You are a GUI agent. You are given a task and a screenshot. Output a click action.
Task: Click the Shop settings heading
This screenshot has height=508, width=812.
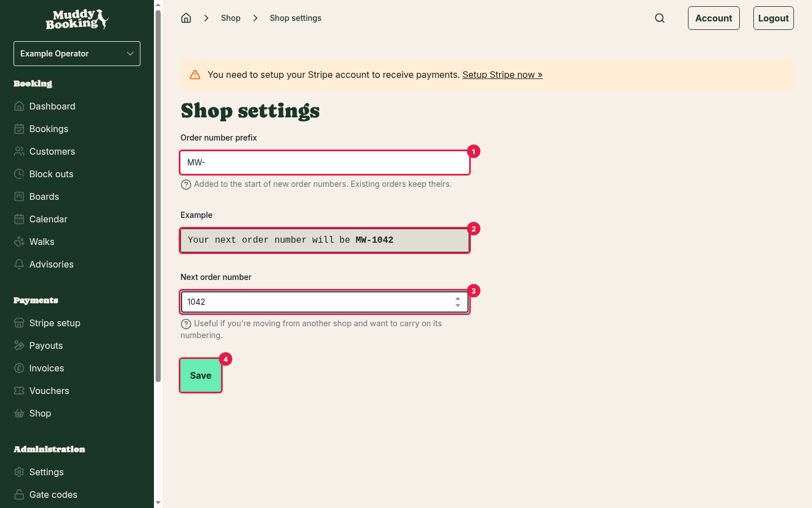(250, 111)
